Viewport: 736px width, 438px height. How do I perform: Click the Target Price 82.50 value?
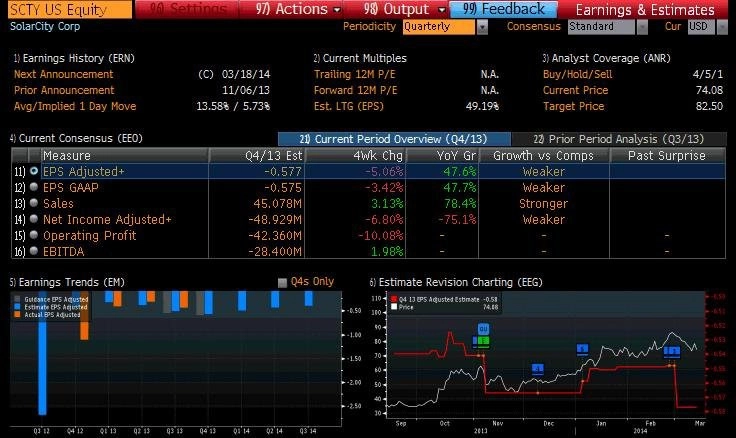tap(709, 106)
